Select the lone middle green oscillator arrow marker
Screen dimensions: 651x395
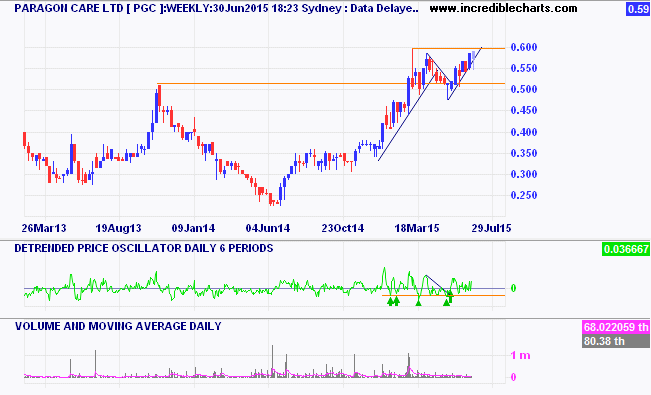tap(418, 302)
